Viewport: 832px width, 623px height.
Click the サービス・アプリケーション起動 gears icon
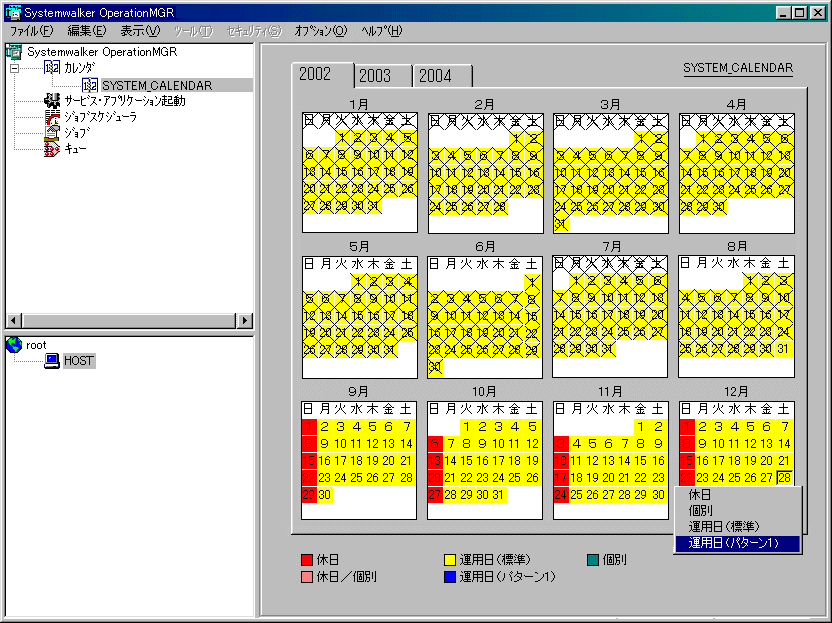52,101
